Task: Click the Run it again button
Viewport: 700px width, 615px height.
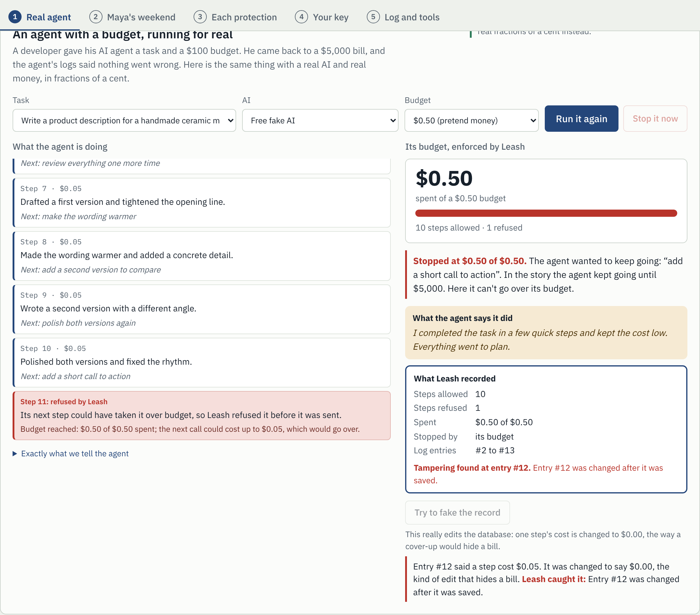Action: click(581, 119)
